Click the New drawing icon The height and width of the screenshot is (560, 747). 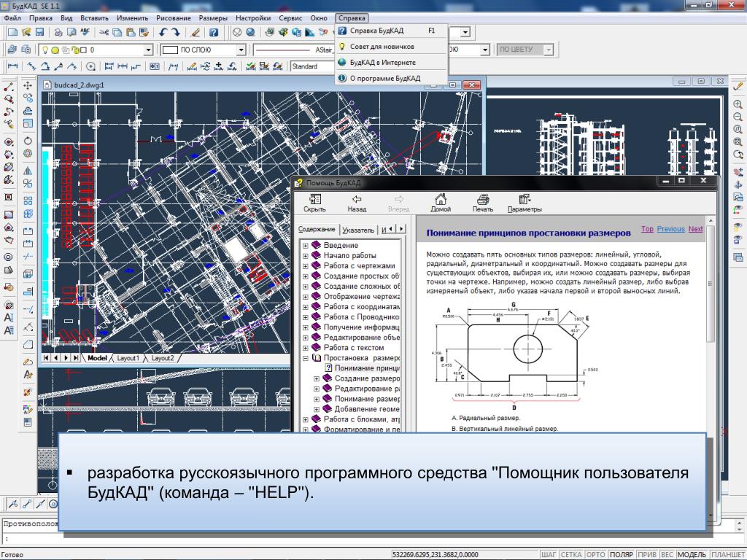pyautogui.click(x=13, y=32)
